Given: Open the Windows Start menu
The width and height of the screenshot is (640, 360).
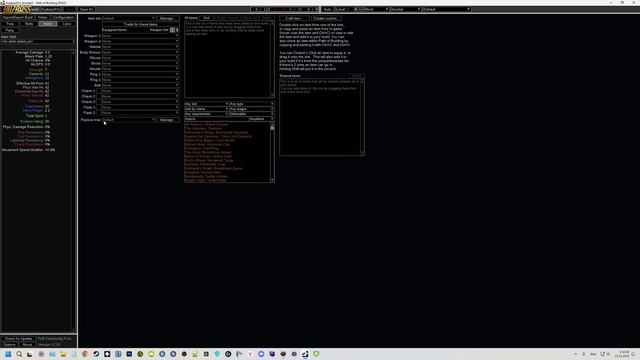Looking at the screenshot, I should 8,354.
